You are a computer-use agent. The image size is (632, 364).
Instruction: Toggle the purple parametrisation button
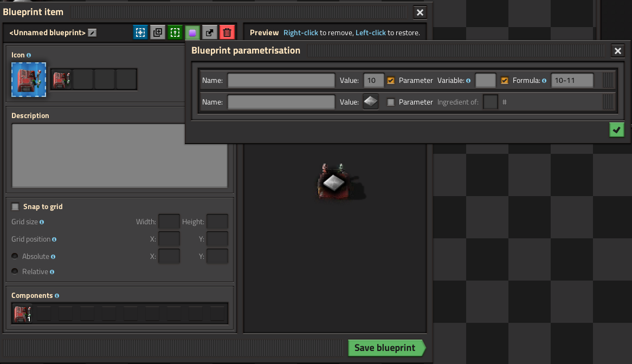tap(192, 32)
